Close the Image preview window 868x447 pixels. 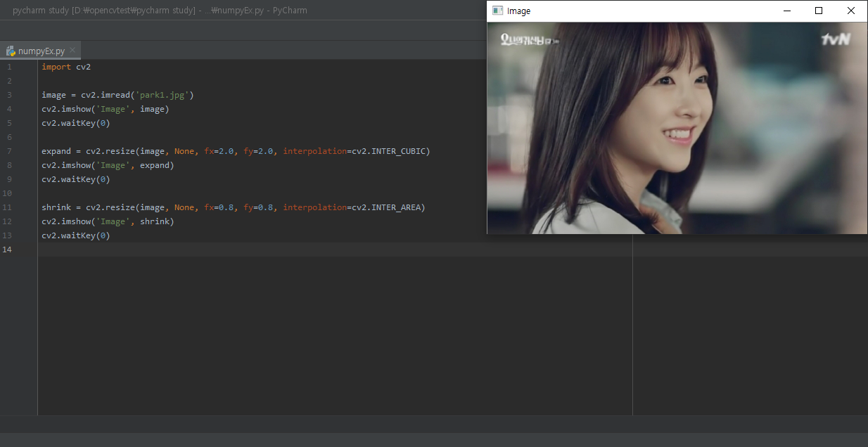pyautogui.click(x=851, y=11)
